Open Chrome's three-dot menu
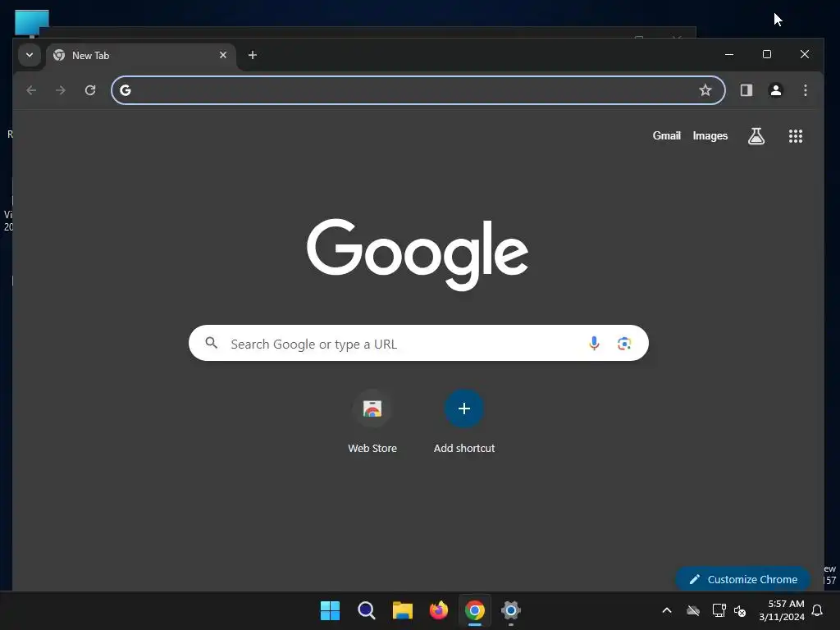The image size is (840, 630). click(x=806, y=90)
